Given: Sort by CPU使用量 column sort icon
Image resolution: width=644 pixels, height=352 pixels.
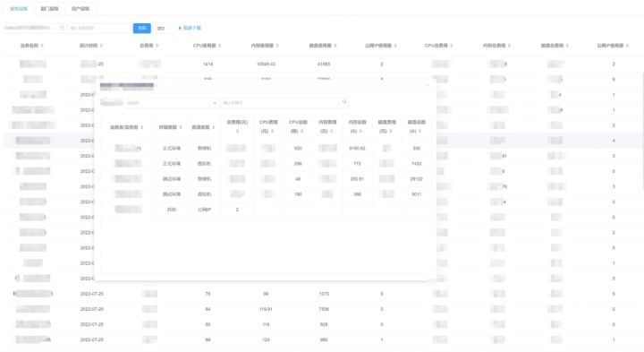Looking at the screenshot, I should coord(220,46).
